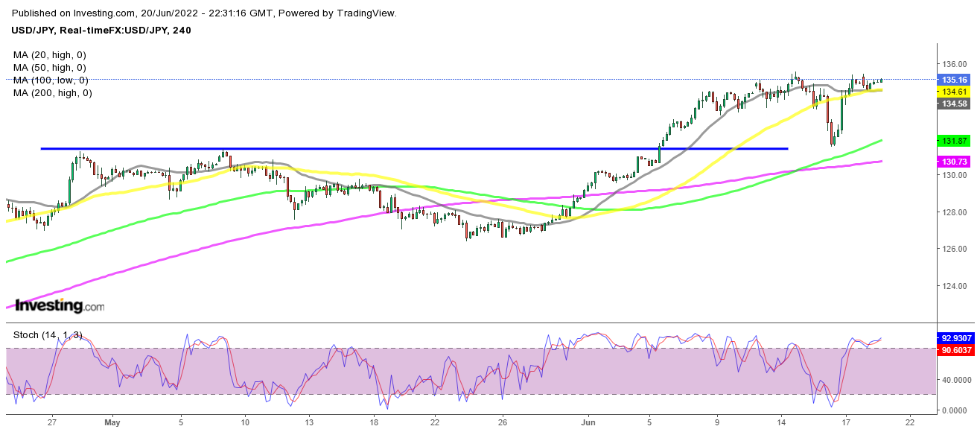The image size is (980, 432).
Task: Select the gray 134.58 price tag
Action: [x=954, y=104]
